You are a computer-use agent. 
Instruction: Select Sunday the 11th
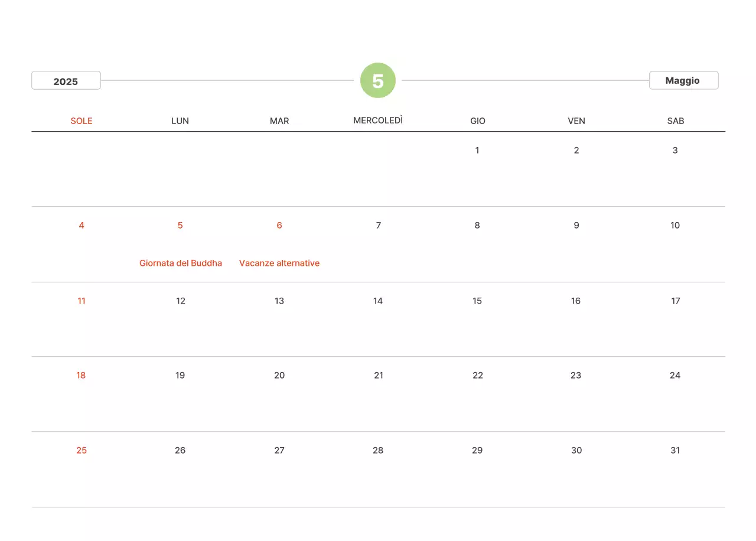tap(82, 301)
